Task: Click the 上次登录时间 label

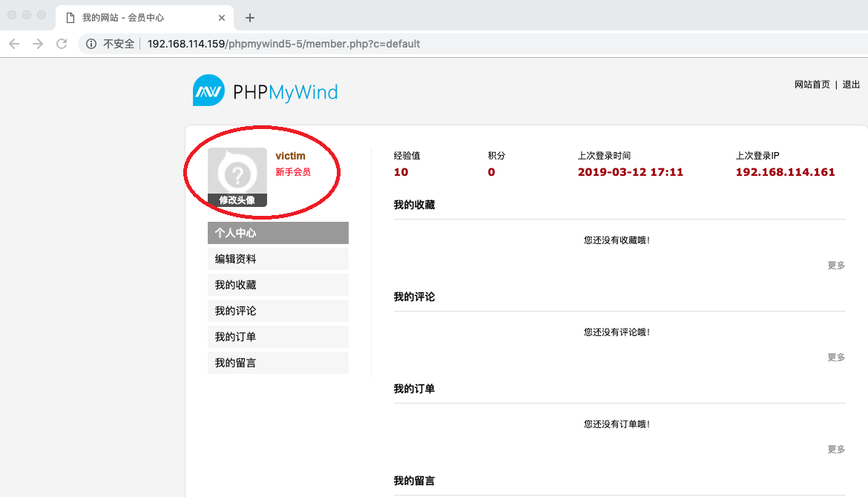Action: click(604, 156)
